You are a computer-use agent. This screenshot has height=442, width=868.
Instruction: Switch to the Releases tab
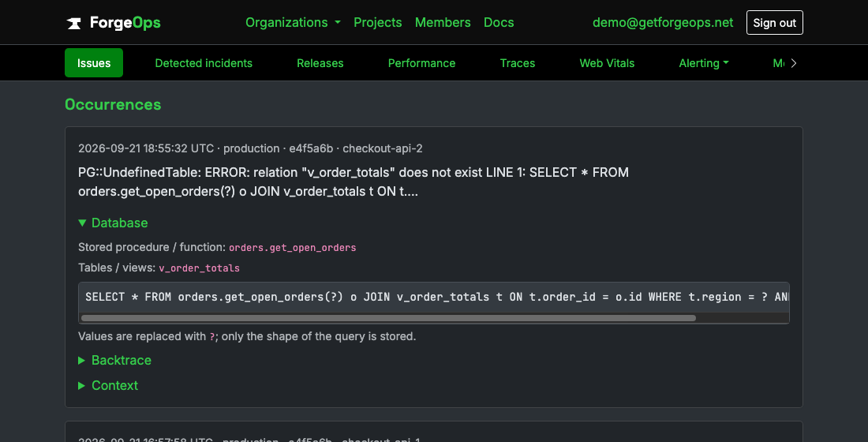(x=320, y=63)
